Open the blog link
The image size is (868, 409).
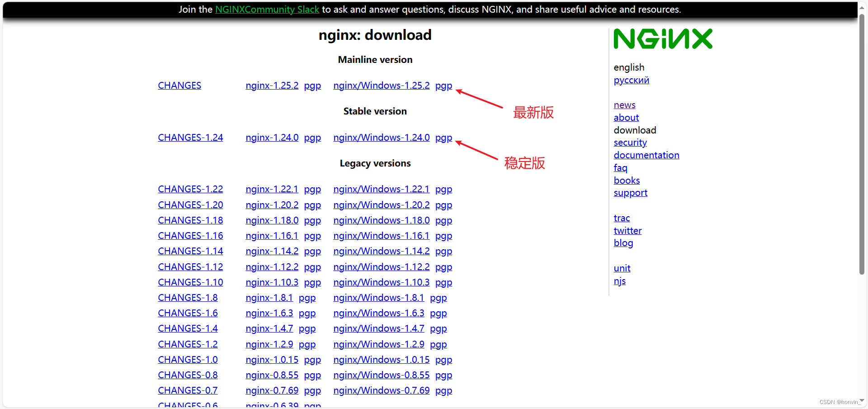tap(623, 243)
